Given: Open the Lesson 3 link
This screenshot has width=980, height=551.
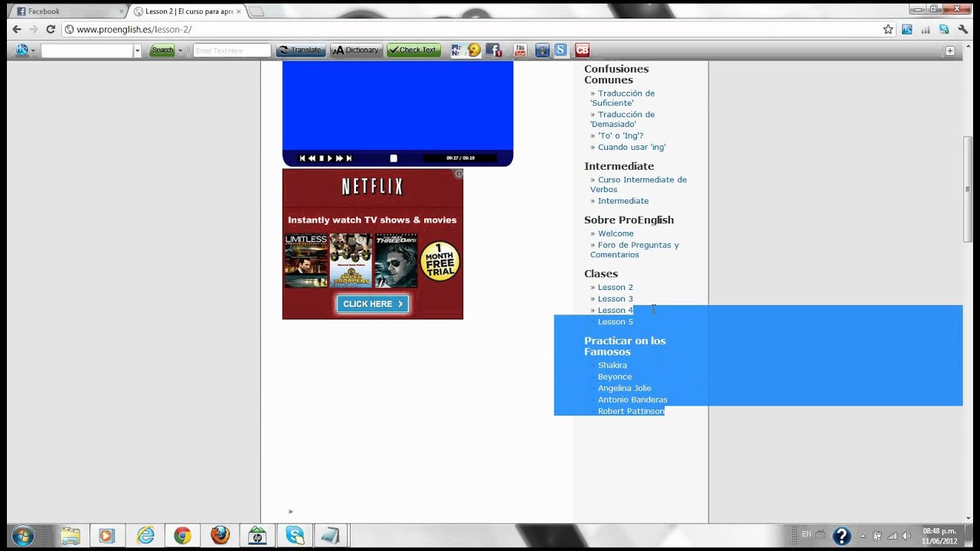Looking at the screenshot, I should tap(615, 298).
